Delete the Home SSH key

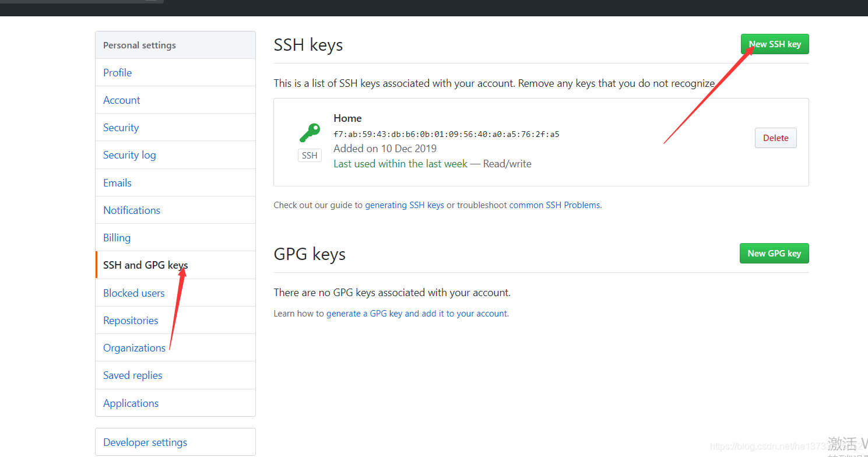click(775, 138)
